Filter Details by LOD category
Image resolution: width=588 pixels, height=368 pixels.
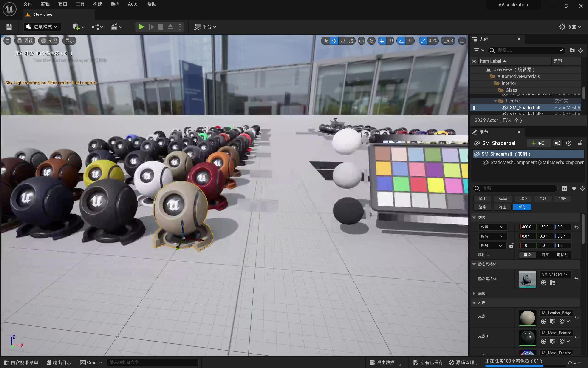coord(523,198)
